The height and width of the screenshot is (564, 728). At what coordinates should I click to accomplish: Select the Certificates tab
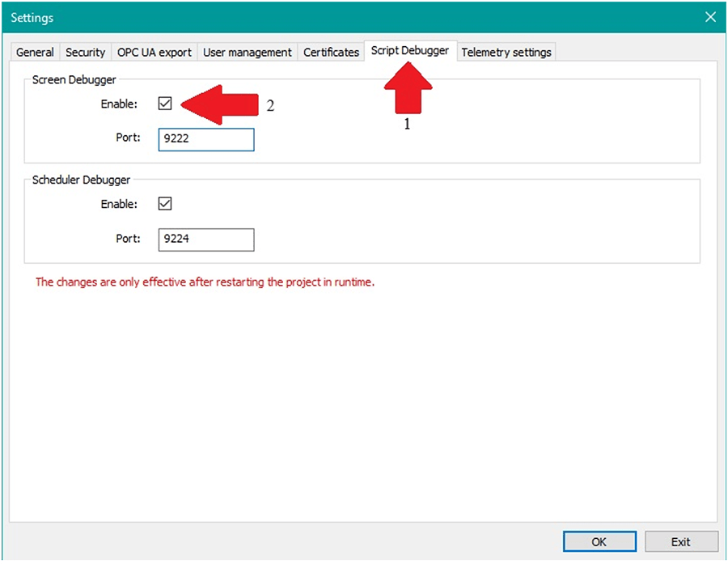pos(331,52)
